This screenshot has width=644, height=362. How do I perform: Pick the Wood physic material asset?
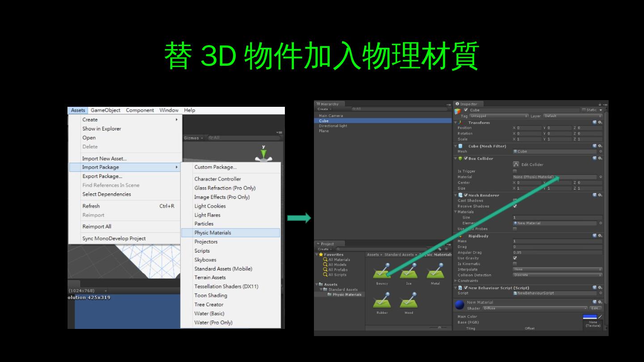point(408,301)
